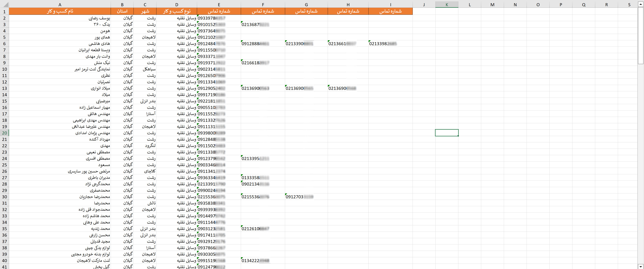Click شماره تماس header in column E

pos(219,11)
